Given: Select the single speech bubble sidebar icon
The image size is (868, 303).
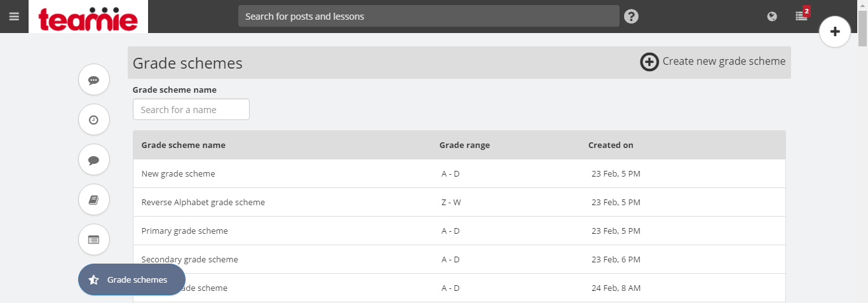Looking at the screenshot, I should pos(94,159).
